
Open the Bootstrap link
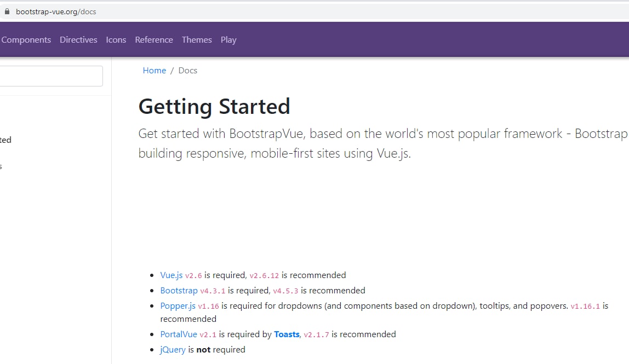pyautogui.click(x=179, y=291)
